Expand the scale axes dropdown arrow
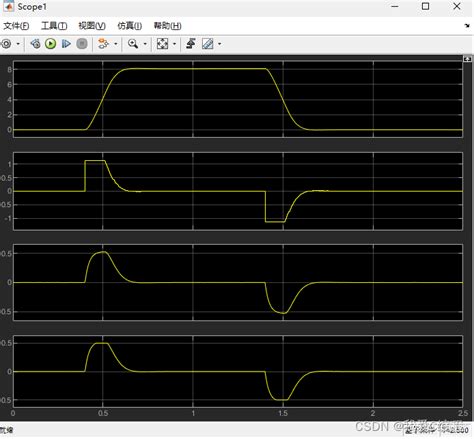Screen dimensions: 474x439 click(174, 44)
